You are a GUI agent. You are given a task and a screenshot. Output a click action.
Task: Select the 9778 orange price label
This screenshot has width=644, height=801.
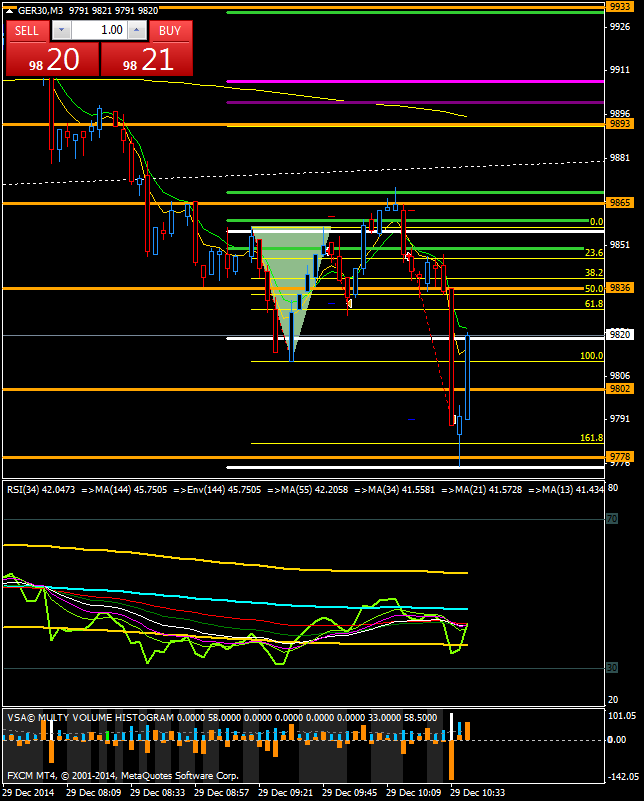[620, 456]
